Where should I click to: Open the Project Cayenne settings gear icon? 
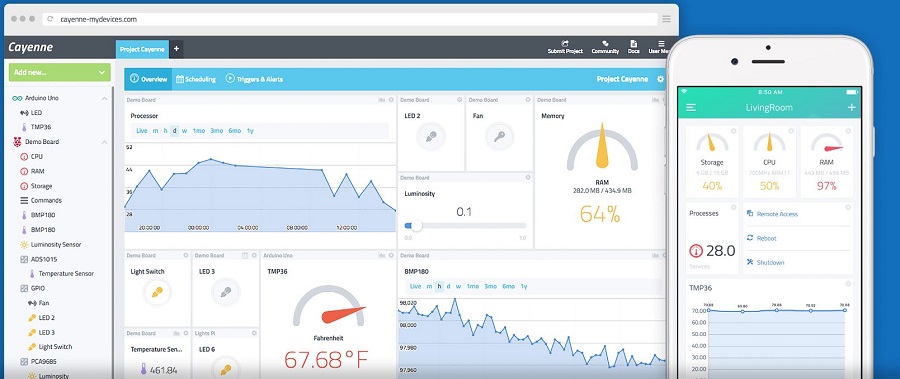[661, 79]
